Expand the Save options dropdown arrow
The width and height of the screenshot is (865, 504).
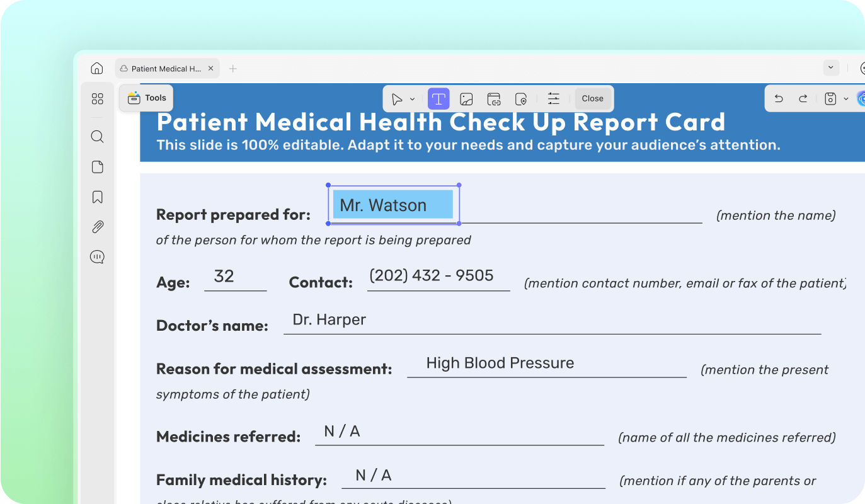click(845, 99)
